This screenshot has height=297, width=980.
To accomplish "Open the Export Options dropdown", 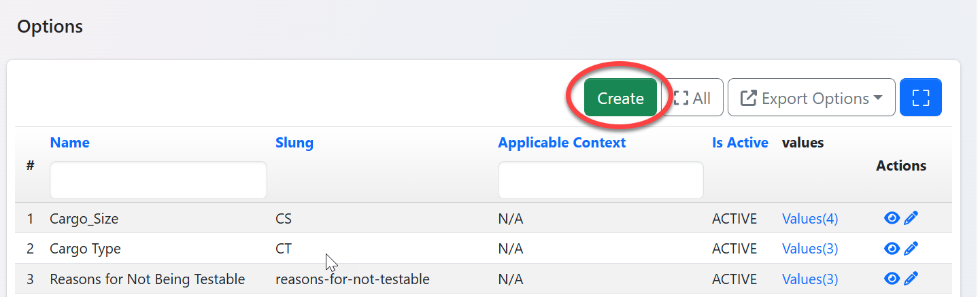I will [x=811, y=99].
